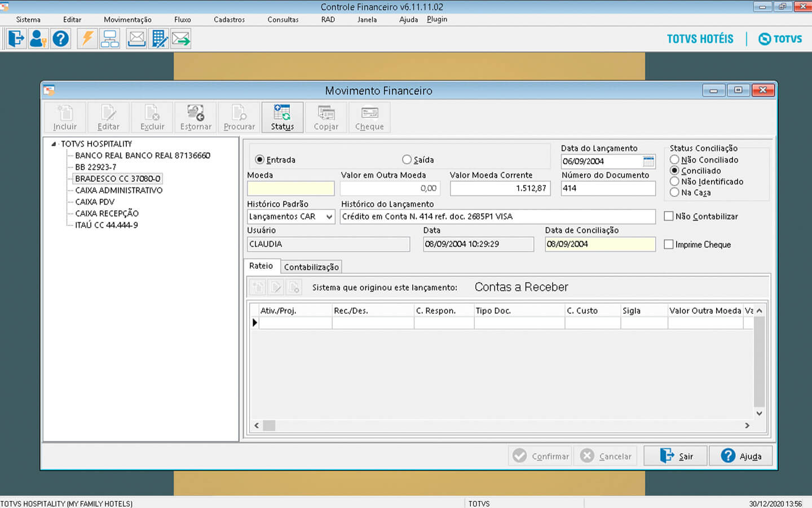Collapse the TOTVS HOSPITALITY tree node

coord(54,144)
